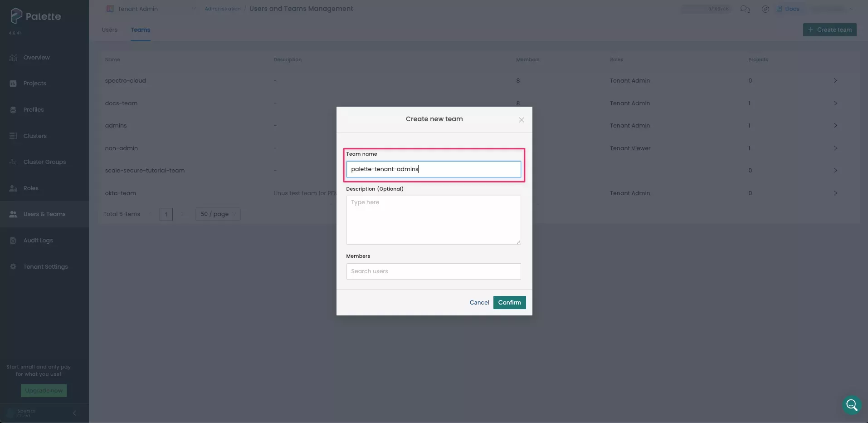Screen dimensions: 868x423
Task: Select the Cluster Groups icon
Action: coord(13,162)
